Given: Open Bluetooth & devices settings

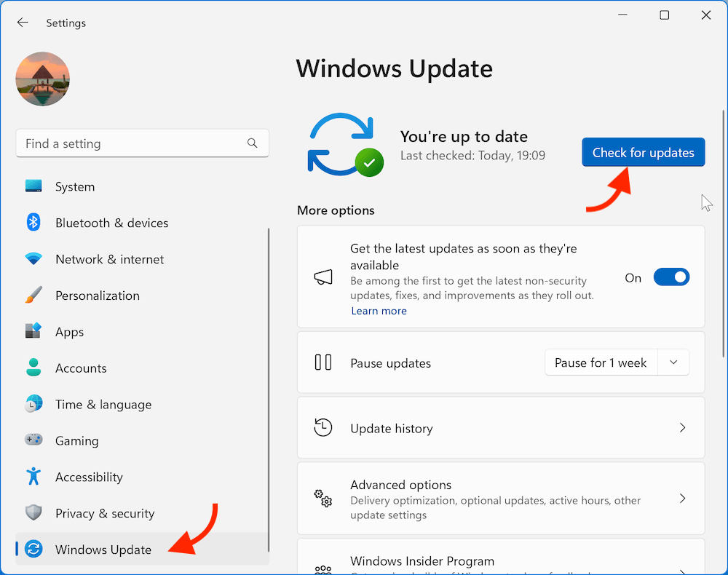Looking at the screenshot, I should tap(33, 223).
